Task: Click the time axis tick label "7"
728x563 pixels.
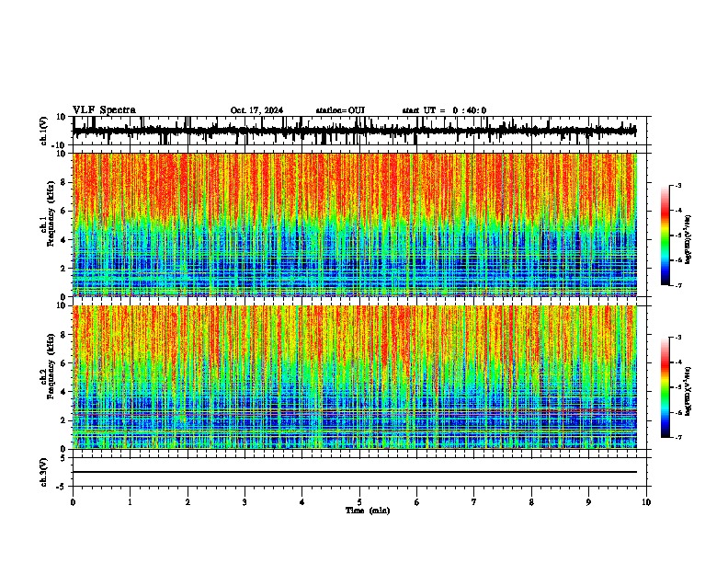Action: (x=474, y=502)
